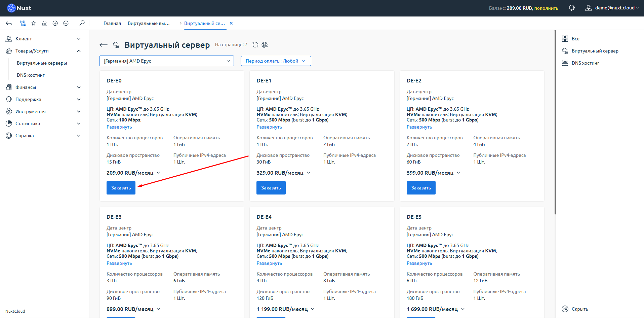This screenshot has width=644, height=318.
Task: Click the пополнить balance link
Action: click(546, 8)
